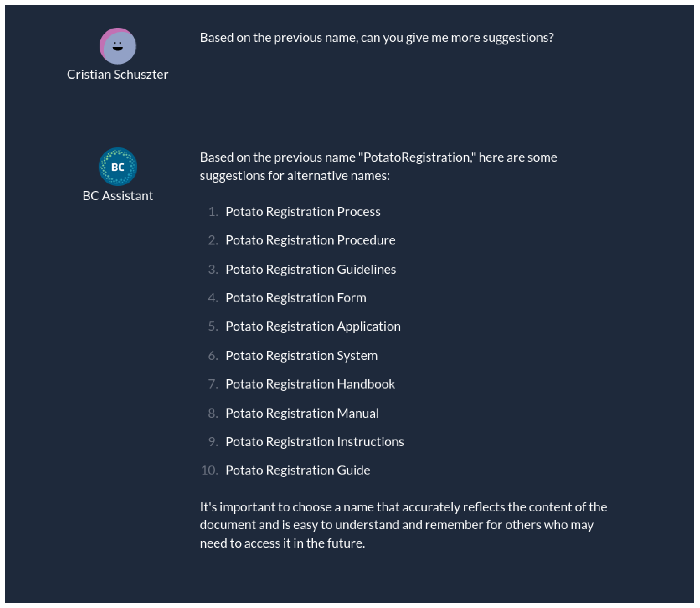Click the "suggestions for alternative names:" line
The height and width of the screenshot is (608, 700).
click(x=295, y=176)
